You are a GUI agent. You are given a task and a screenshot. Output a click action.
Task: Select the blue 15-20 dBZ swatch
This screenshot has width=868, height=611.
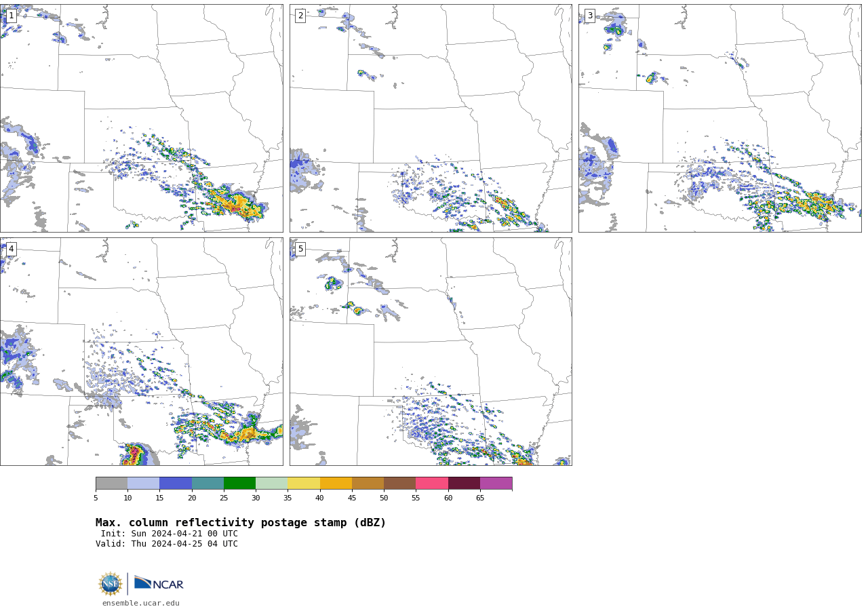[176, 484]
